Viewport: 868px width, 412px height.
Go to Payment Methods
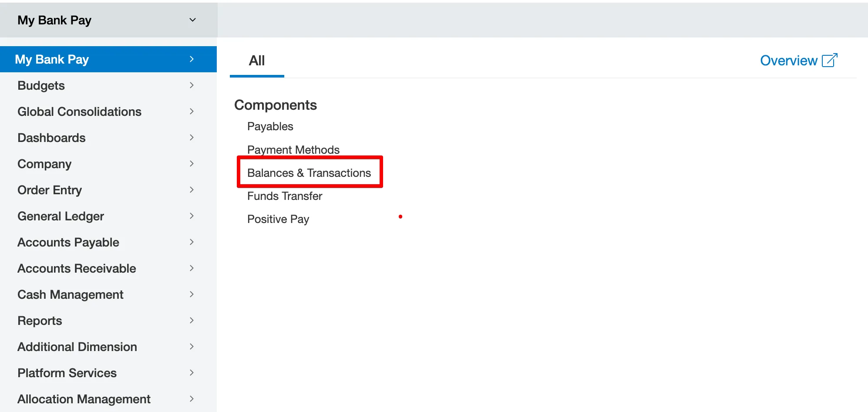pos(293,150)
